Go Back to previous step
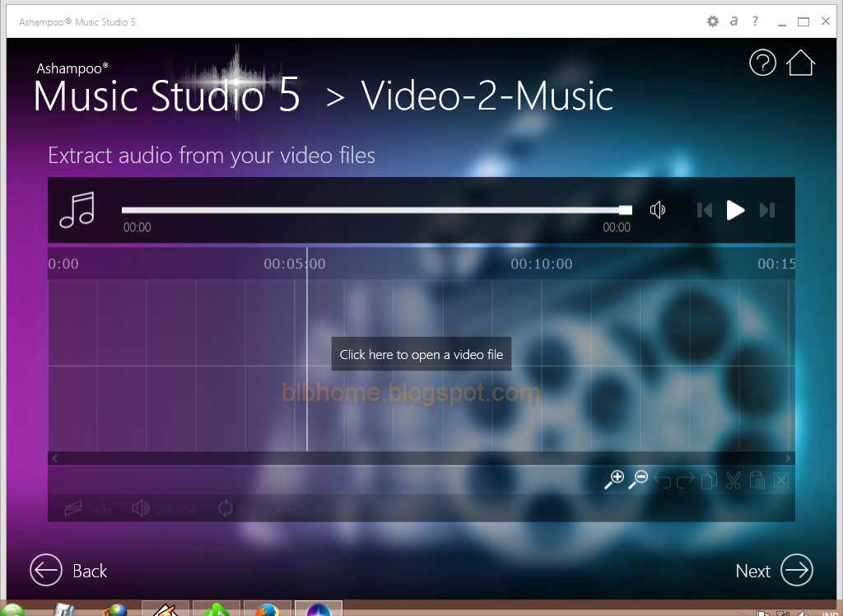The image size is (843, 616). pos(68,570)
